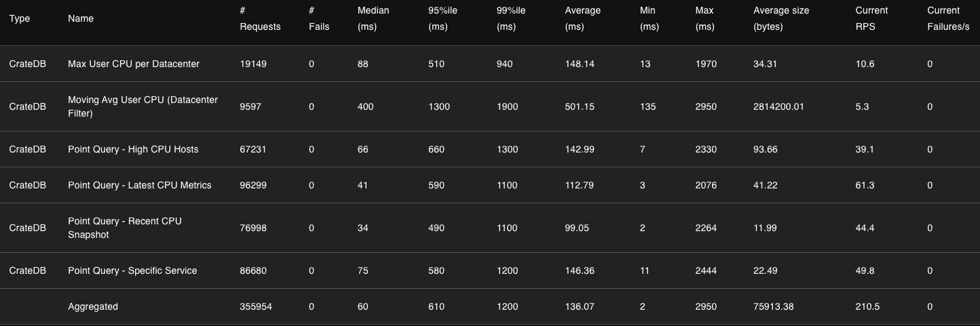This screenshot has height=326, width=980.
Task: Click the # Requests column header
Action: pyautogui.click(x=260, y=19)
